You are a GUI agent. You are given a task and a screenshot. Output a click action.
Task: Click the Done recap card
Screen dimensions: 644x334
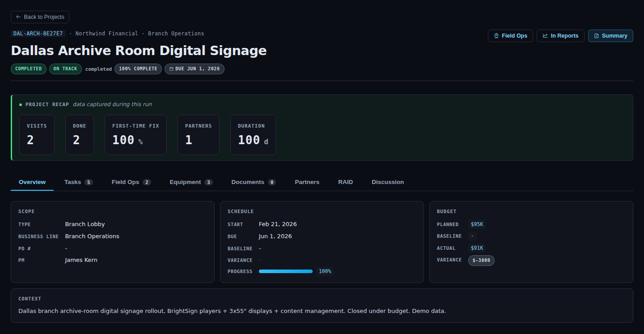pos(80,135)
